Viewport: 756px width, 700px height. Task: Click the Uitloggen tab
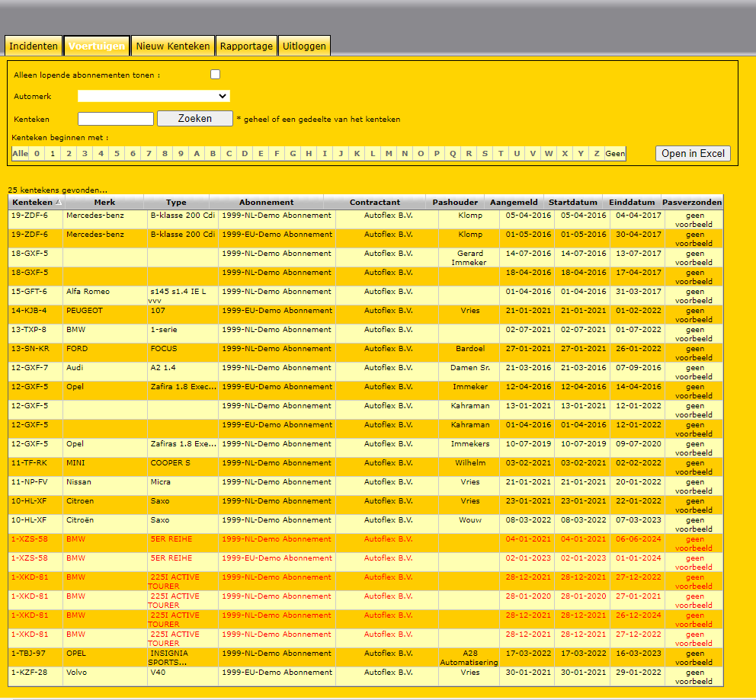click(x=304, y=46)
